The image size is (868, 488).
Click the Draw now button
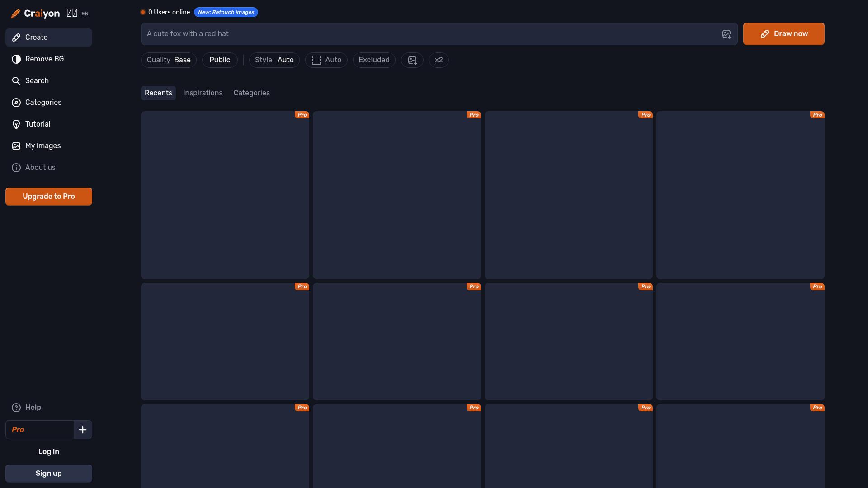click(x=783, y=33)
